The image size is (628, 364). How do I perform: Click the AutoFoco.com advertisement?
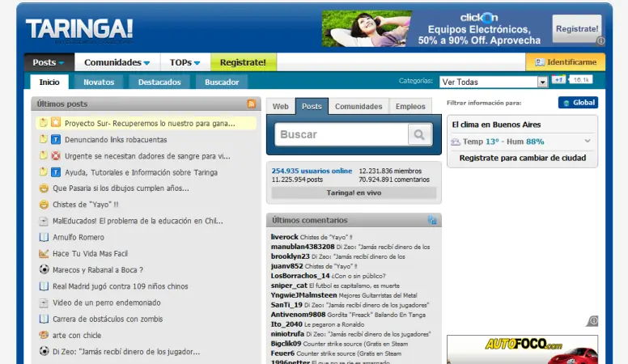point(522,349)
